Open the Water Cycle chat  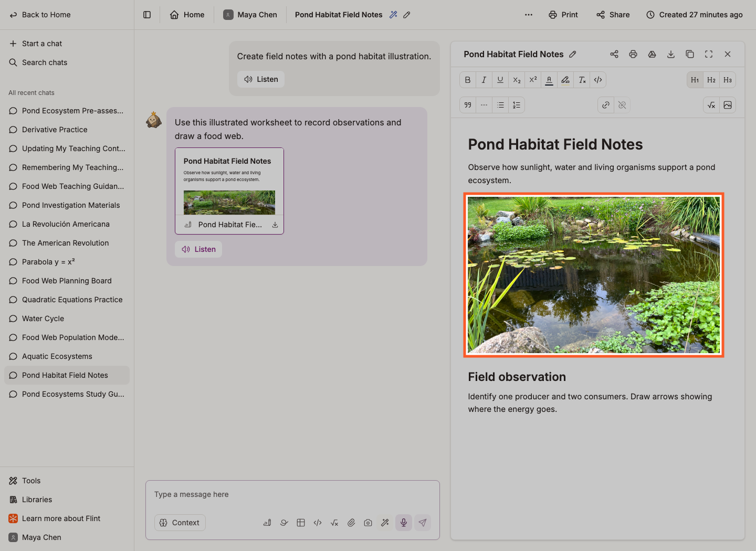[67, 319]
